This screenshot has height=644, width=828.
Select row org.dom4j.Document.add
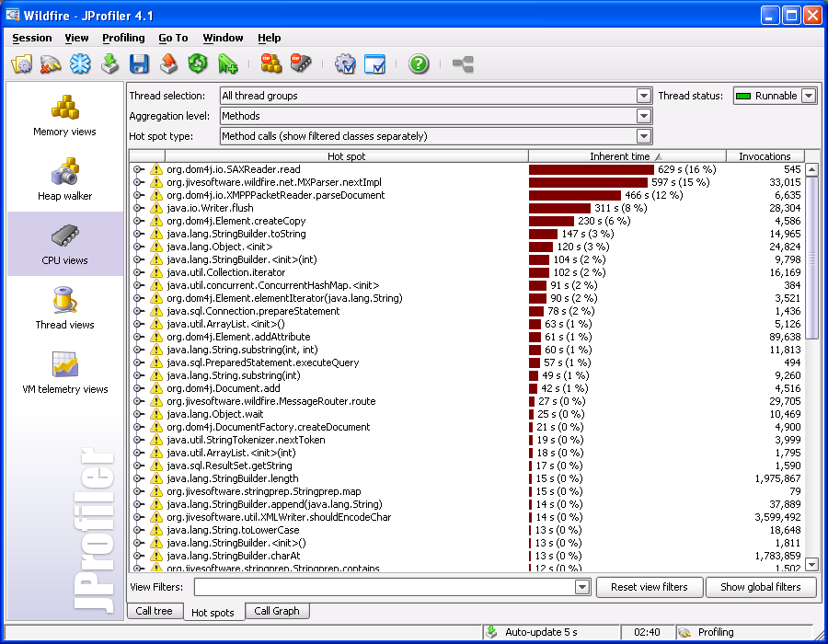click(466, 388)
